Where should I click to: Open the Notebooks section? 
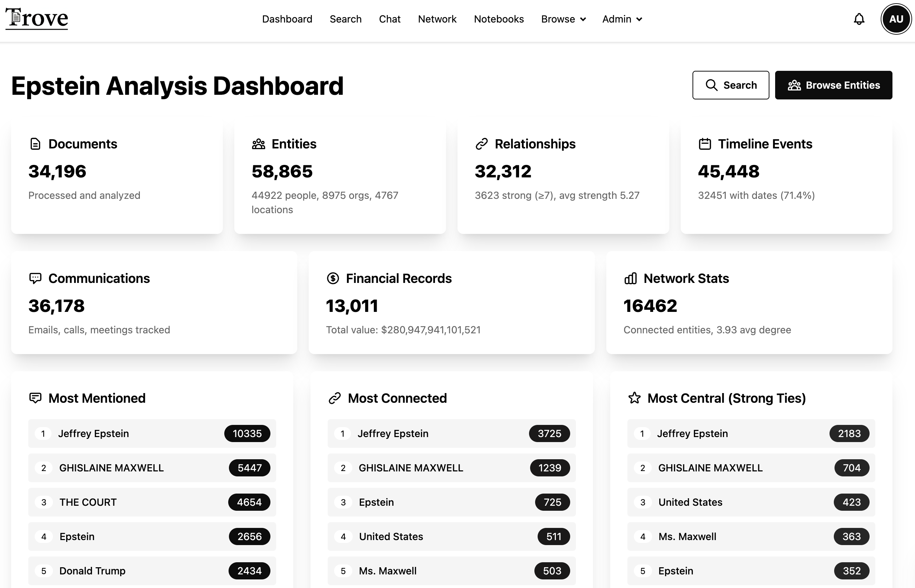pos(499,19)
